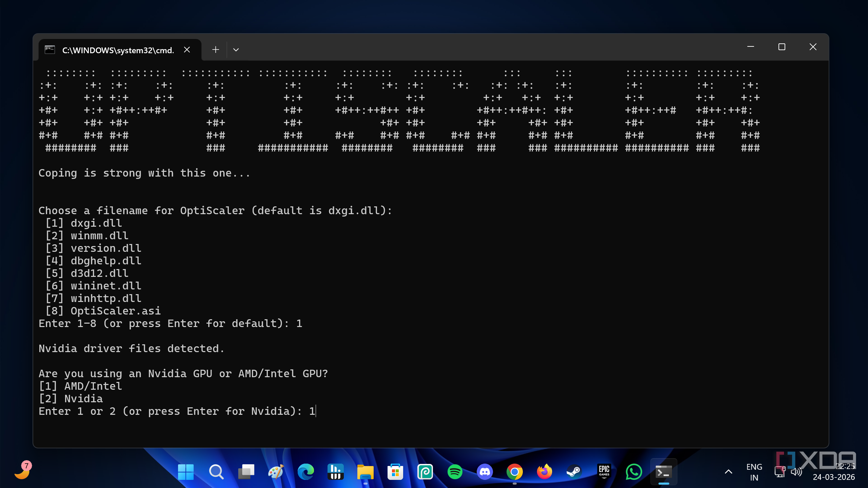Click the '[2] winmm.dll' line
Screen dimensions: 868x488
click(87, 236)
